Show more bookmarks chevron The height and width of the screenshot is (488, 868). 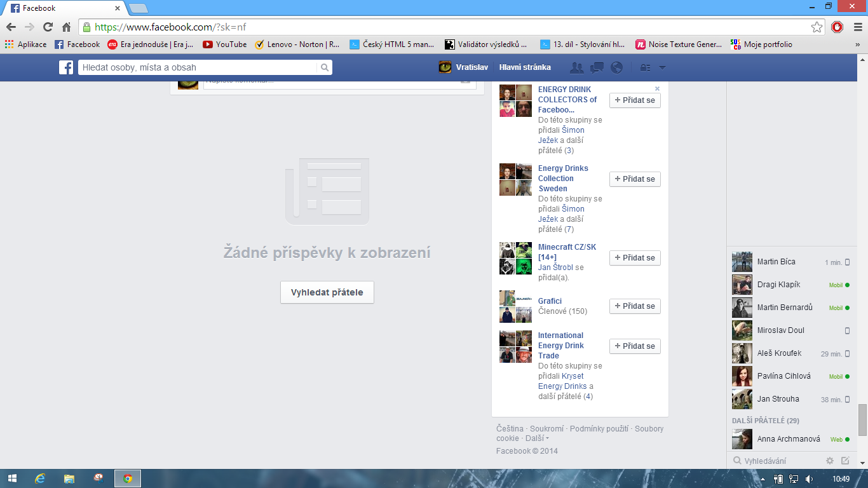click(857, 44)
